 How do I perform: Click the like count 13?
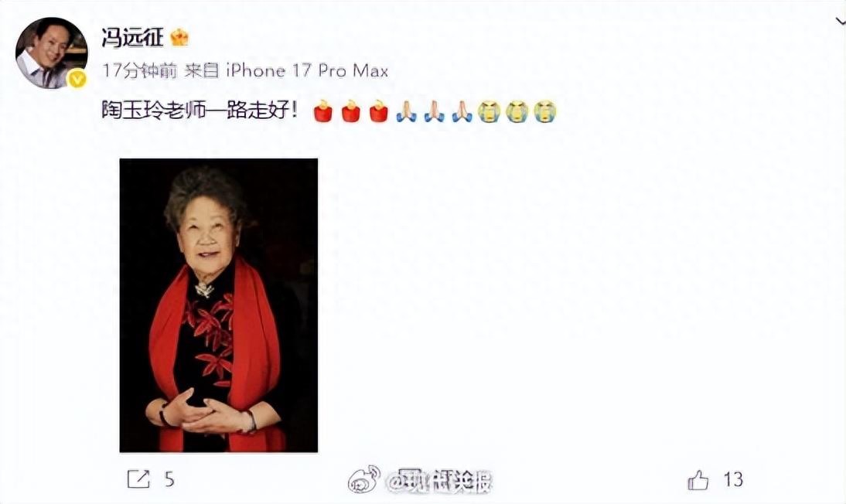733,479
